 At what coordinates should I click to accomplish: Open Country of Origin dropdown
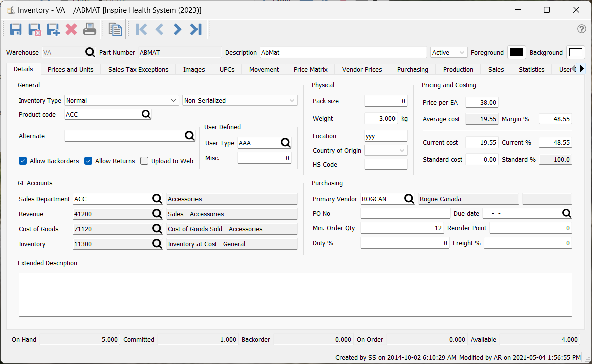[386, 150]
